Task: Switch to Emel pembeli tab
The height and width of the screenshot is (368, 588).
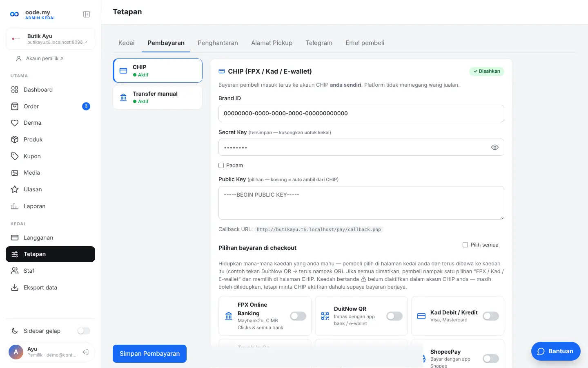Action: (x=365, y=43)
